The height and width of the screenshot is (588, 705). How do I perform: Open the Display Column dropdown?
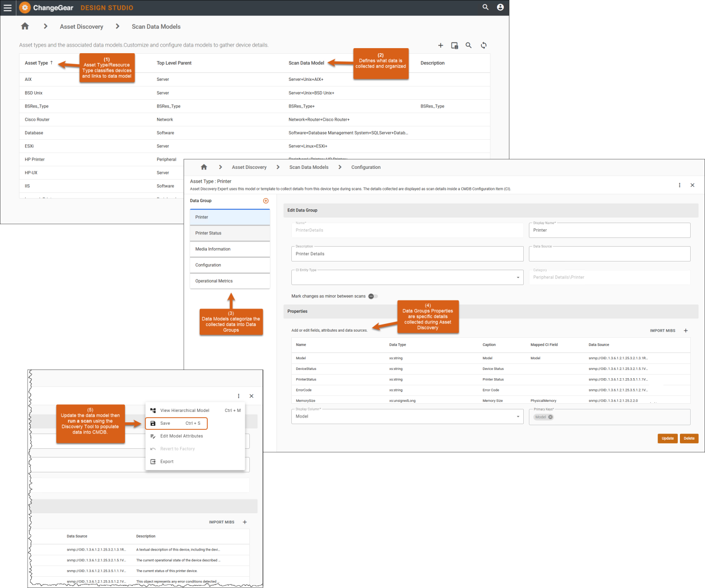coord(518,417)
